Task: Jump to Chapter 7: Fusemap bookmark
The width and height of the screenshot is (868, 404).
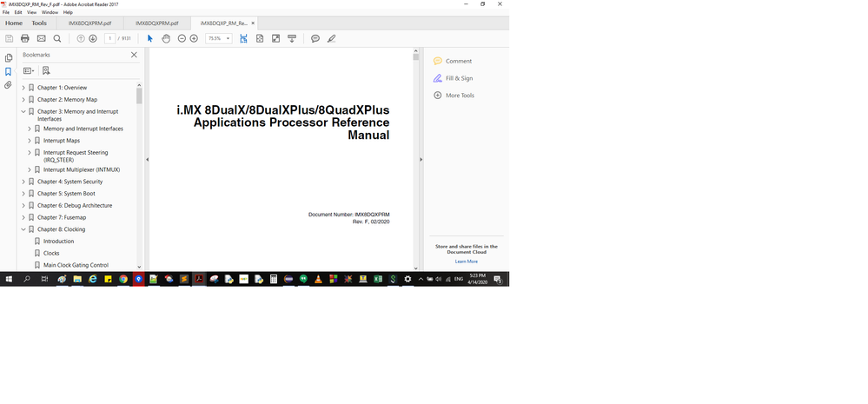Action: (x=62, y=217)
